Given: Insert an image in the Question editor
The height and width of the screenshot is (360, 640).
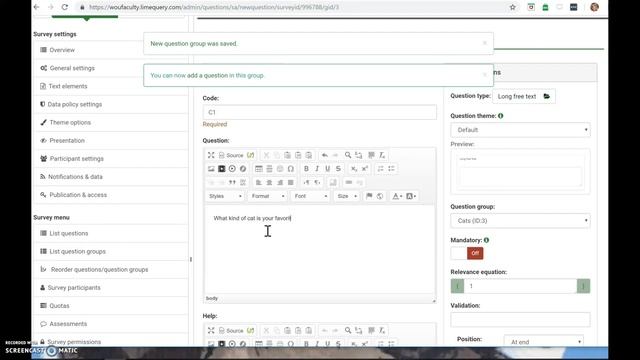Looking at the screenshot, I should pyautogui.click(x=211, y=169).
